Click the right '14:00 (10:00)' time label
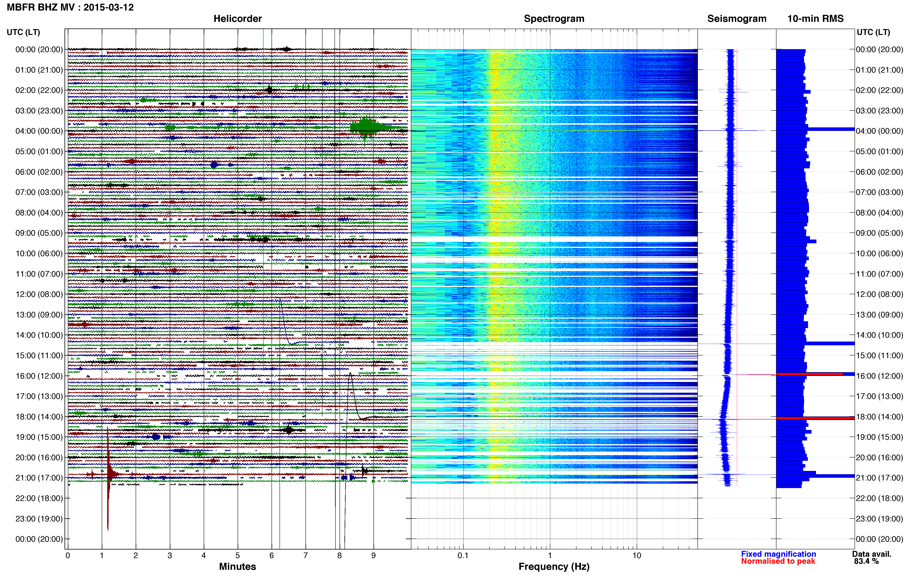Image resolution: width=924 pixels, height=578 pixels. coord(879,335)
